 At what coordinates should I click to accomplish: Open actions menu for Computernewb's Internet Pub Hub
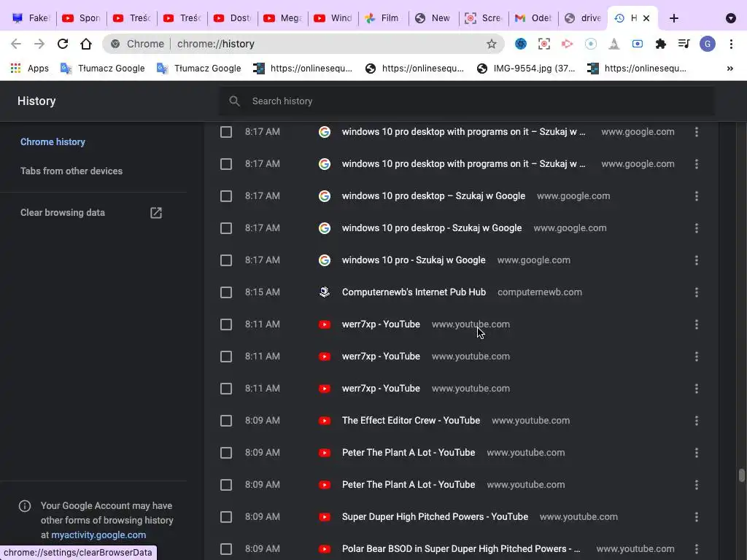tap(696, 292)
